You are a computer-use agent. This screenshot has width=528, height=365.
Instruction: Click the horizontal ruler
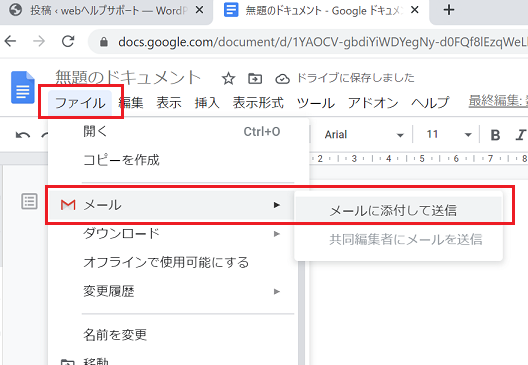(419, 158)
